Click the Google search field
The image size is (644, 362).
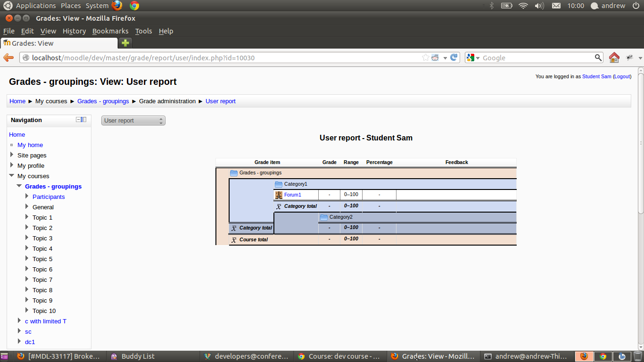537,58
